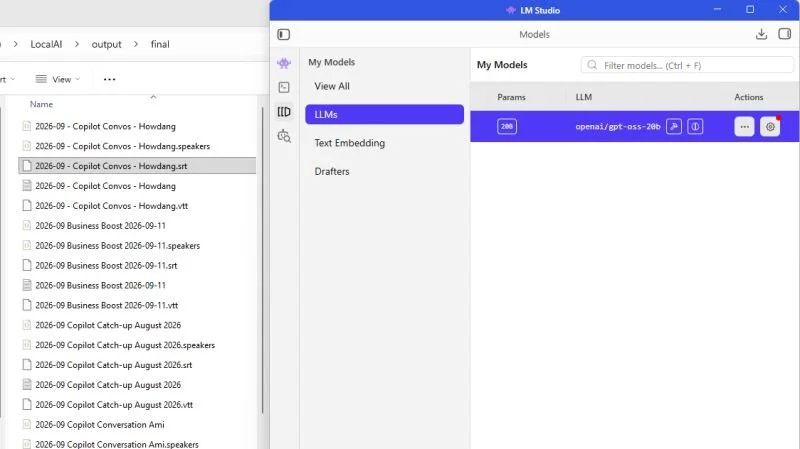Viewport: 800px width, 449px height.
Task: Open the gear settings for gpt-oss-20b
Action: click(770, 127)
